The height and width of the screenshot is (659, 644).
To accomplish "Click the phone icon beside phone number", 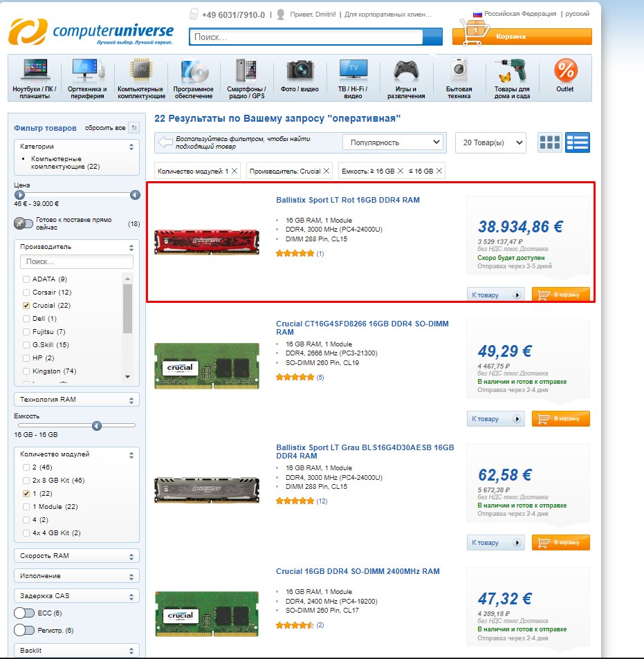I will (194, 14).
